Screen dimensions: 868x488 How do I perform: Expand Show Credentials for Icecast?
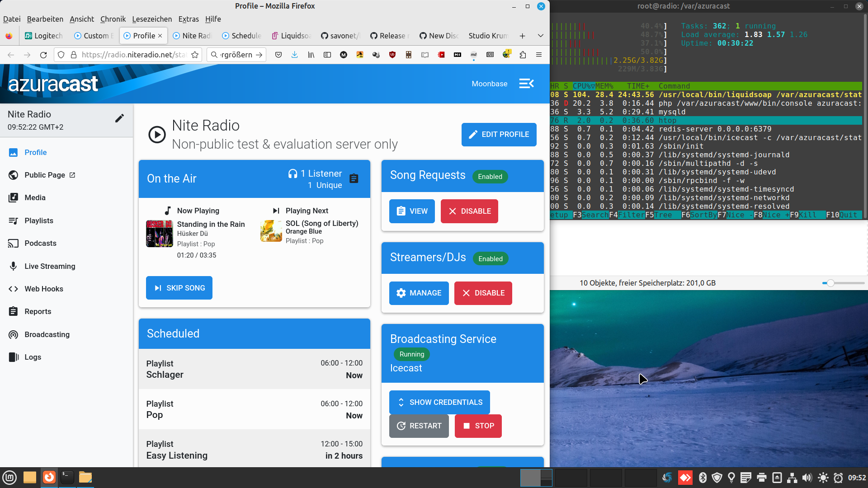(439, 402)
